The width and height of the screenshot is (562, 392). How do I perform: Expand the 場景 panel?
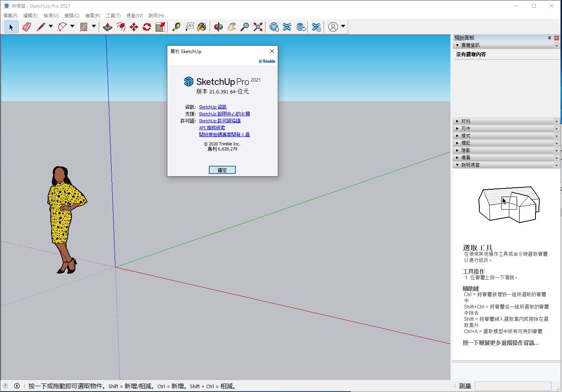457,158
